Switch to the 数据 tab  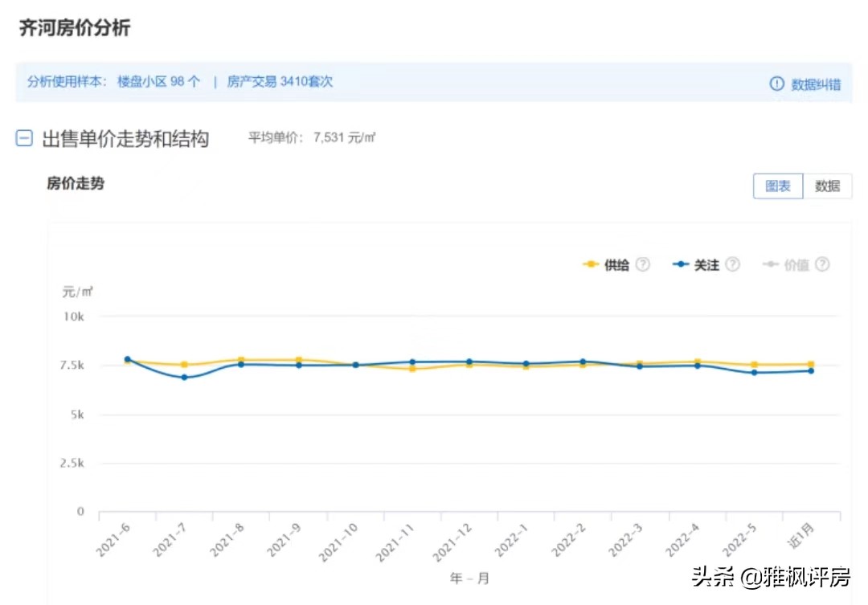(829, 186)
